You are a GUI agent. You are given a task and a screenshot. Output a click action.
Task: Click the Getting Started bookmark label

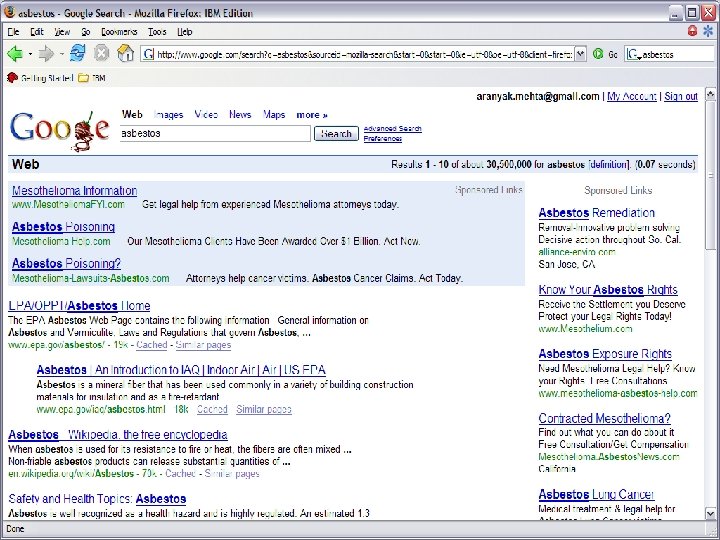(47, 78)
